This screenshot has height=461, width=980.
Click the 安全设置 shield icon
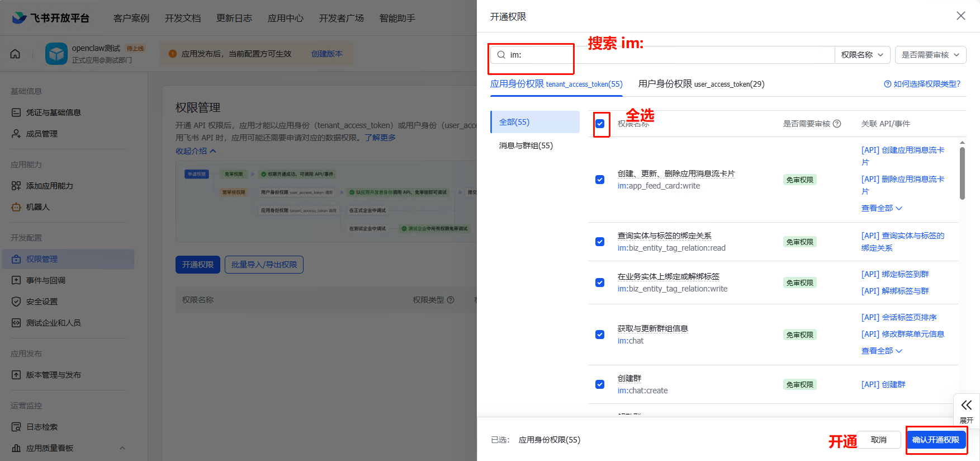(16, 302)
